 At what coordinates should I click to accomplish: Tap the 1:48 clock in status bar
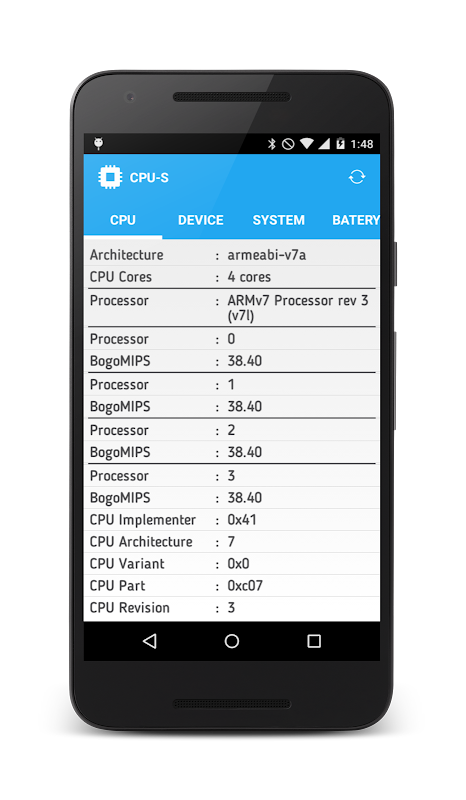361,144
